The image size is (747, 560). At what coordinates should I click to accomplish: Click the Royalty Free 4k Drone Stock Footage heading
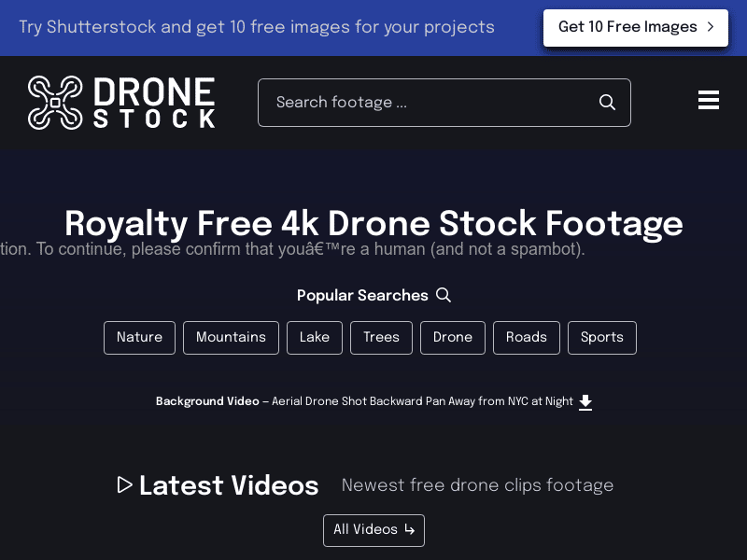coord(373,224)
